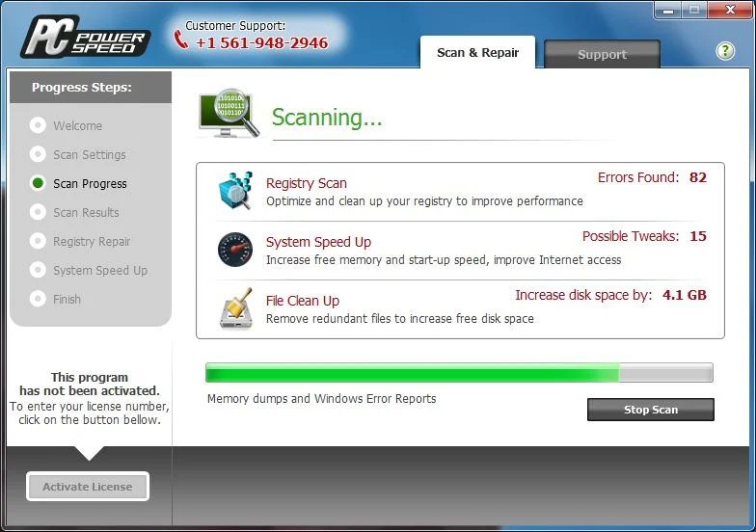Click the Registry Scan heading
This screenshot has width=756, height=532.
click(x=307, y=183)
